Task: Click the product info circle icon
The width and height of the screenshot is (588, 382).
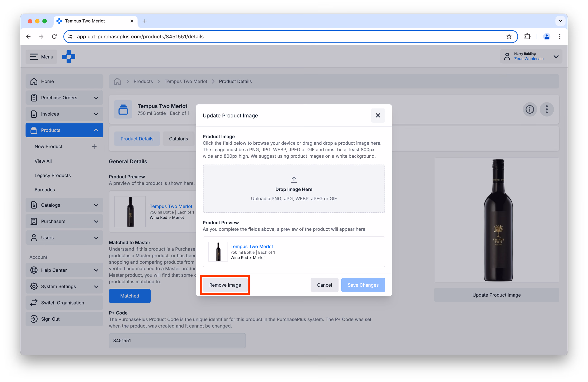Action: click(x=530, y=109)
